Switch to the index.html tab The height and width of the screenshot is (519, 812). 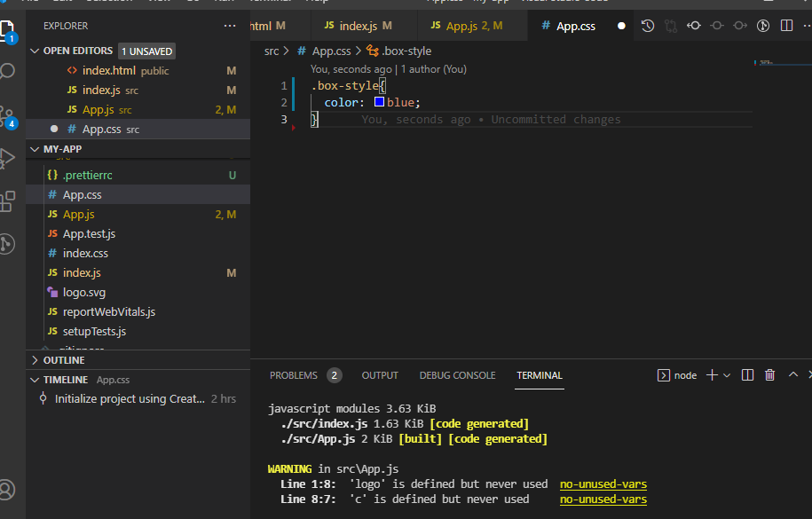click(280, 26)
